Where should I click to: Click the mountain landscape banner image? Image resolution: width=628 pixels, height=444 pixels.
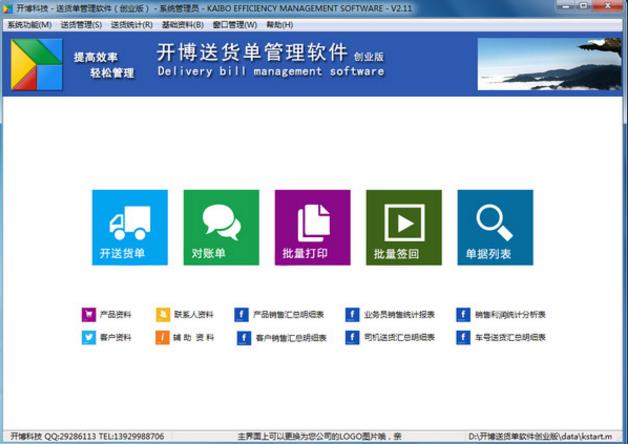[548, 64]
